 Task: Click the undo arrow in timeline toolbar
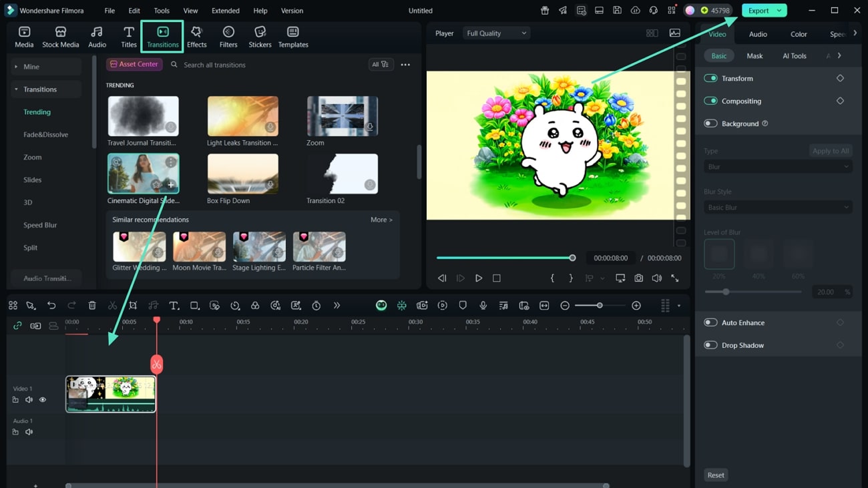pos(51,305)
